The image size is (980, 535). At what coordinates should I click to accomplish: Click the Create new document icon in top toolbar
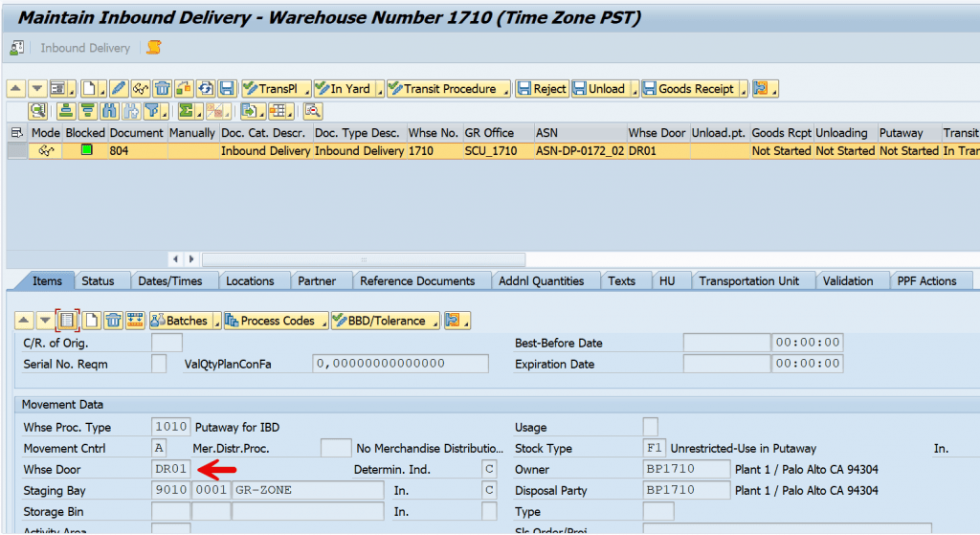[x=89, y=89]
